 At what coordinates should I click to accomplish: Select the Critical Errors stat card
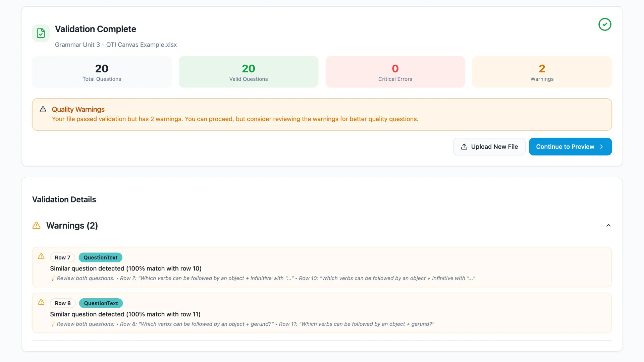tap(395, 72)
